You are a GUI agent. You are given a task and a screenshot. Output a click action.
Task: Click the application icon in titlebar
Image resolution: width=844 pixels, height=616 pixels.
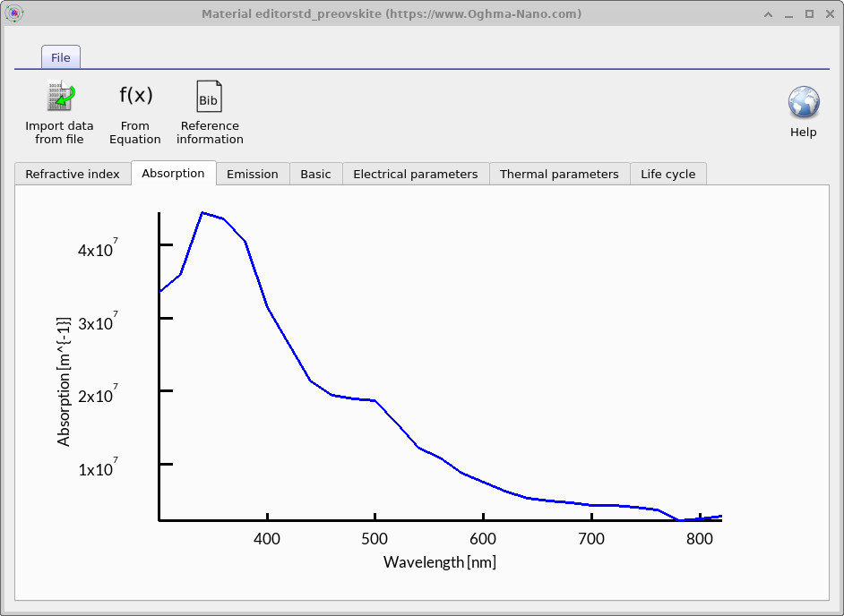[14, 13]
